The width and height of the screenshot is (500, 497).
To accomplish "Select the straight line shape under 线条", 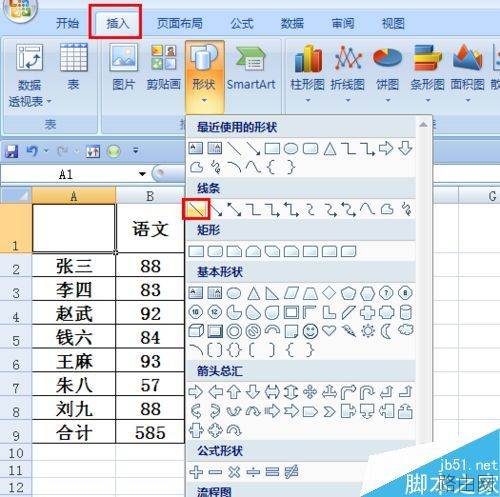I will [196, 209].
